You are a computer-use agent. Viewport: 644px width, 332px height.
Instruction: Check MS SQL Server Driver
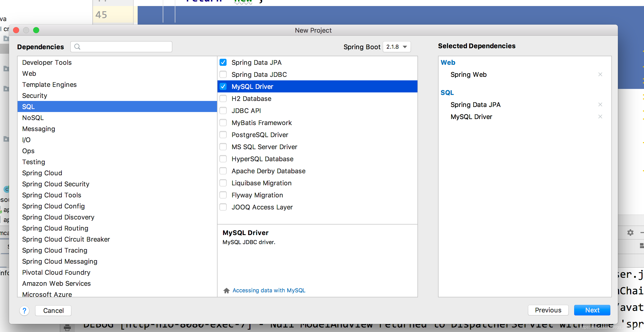pyautogui.click(x=223, y=147)
